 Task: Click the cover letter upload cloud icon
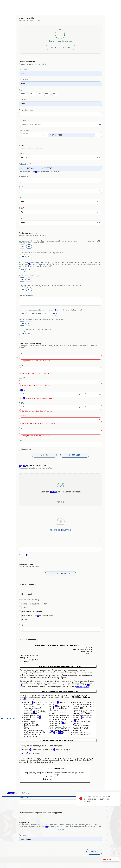pos(61,521)
